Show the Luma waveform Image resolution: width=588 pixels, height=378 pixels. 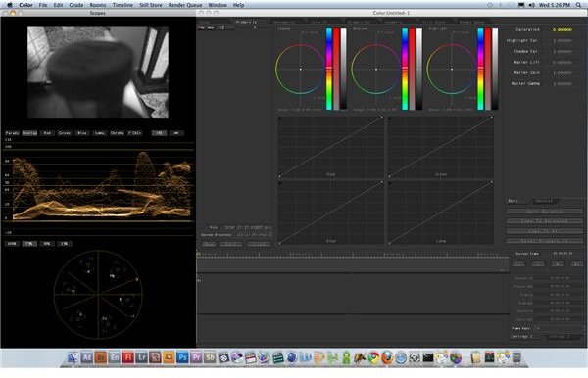pyautogui.click(x=99, y=133)
